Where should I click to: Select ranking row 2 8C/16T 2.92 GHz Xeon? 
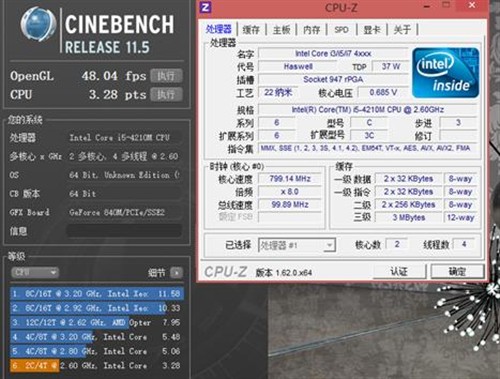[x=97, y=308]
